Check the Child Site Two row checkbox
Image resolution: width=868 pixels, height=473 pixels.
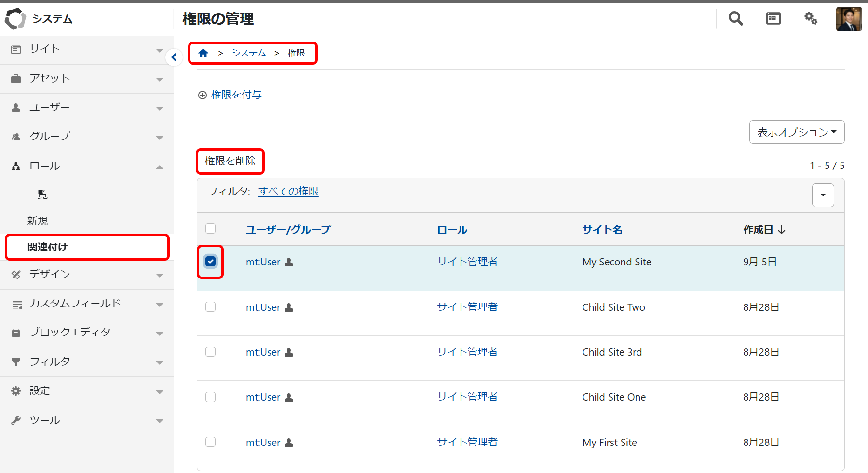(211, 307)
